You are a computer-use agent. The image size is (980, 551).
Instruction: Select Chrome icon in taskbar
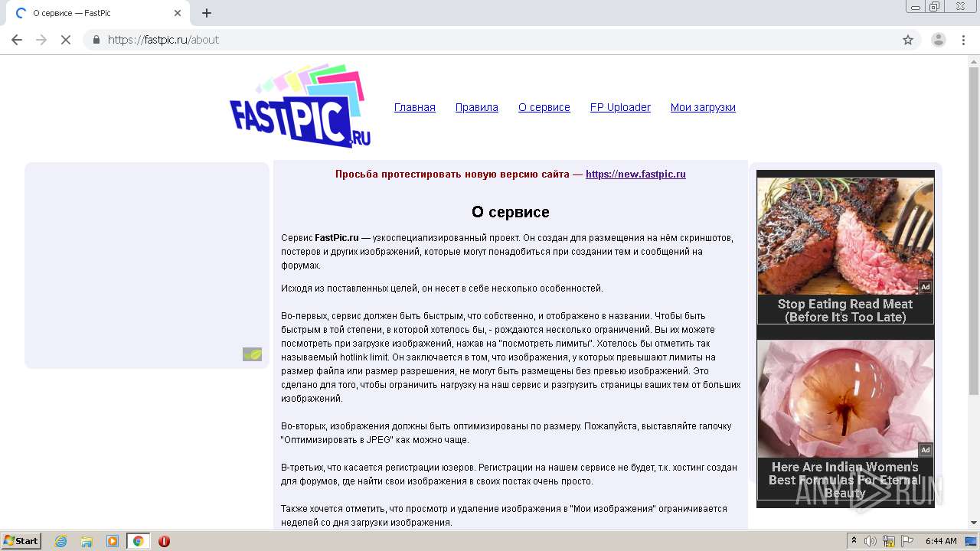point(139,541)
